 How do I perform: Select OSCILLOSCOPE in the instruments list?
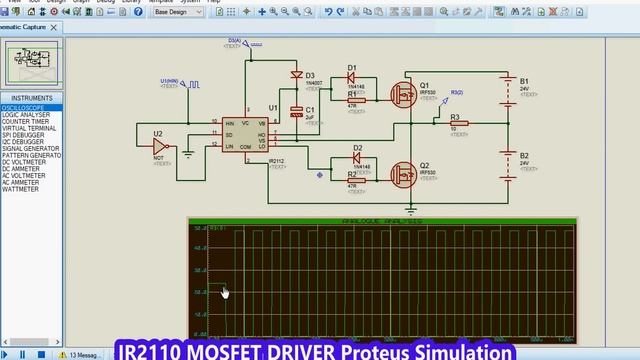[32, 108]
